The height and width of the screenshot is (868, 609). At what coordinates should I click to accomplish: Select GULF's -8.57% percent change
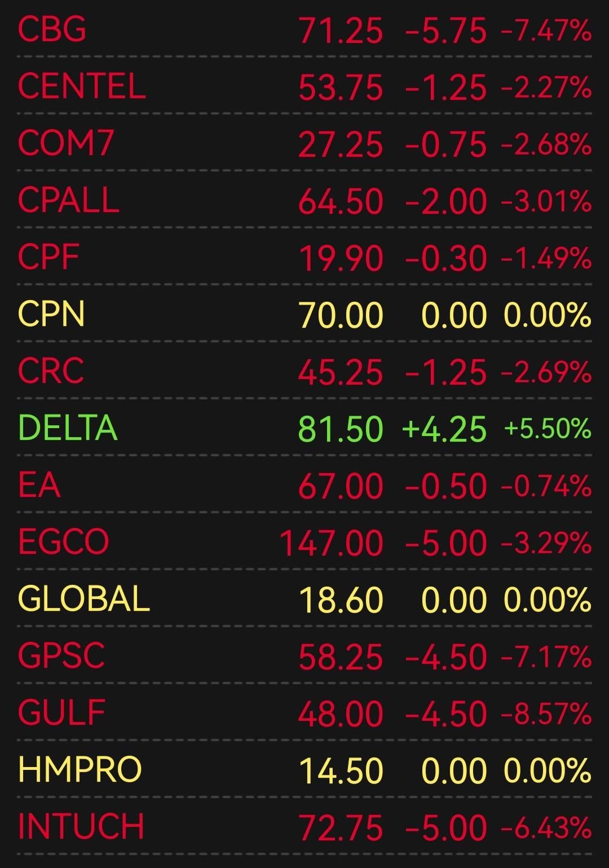tap(546, 713)
